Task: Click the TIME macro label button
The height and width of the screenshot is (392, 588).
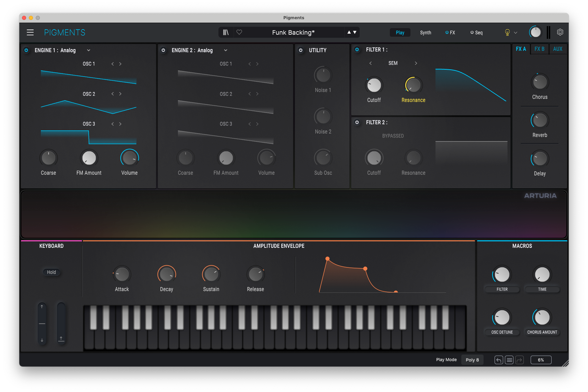Action: pos(542,289)
